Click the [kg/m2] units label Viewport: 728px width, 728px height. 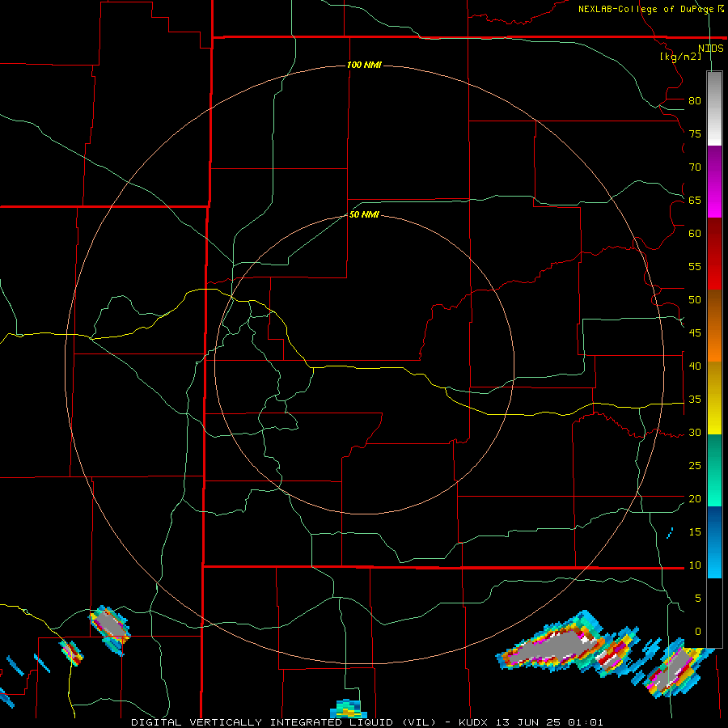click(680, 57)
